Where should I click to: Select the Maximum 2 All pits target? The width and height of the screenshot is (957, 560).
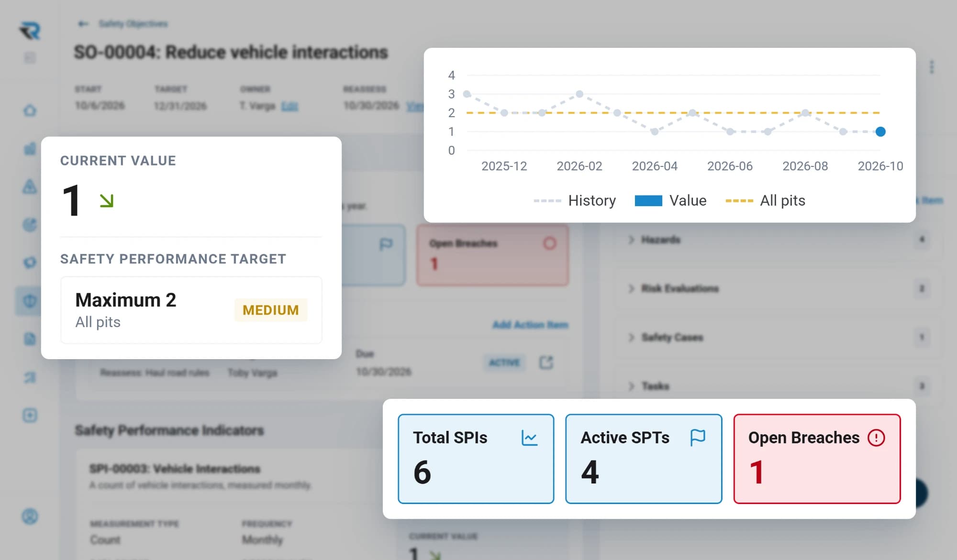[x=191, y=310]
